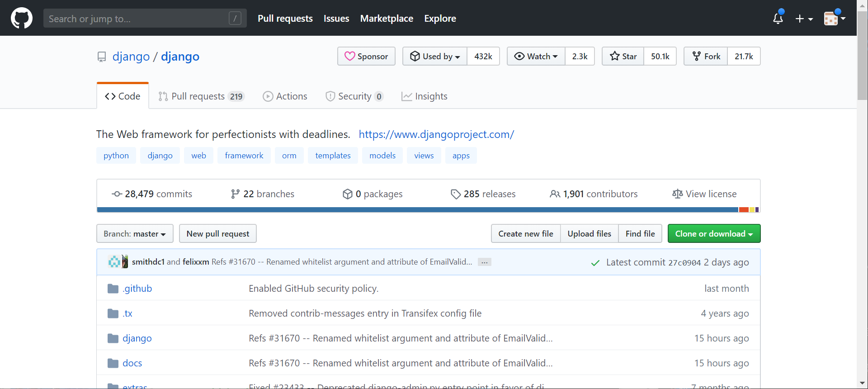Open the 432k dependents count
868x389 pixels.
pyautogui.click(x=483, y=56)
